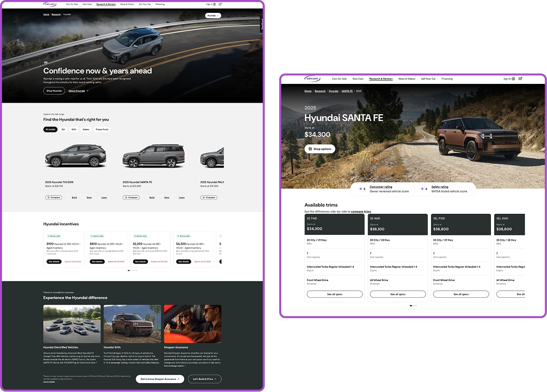This screenshot has width=547, height=392.
Task: Click first pagination dot under available trims
Action: point(410,306)
